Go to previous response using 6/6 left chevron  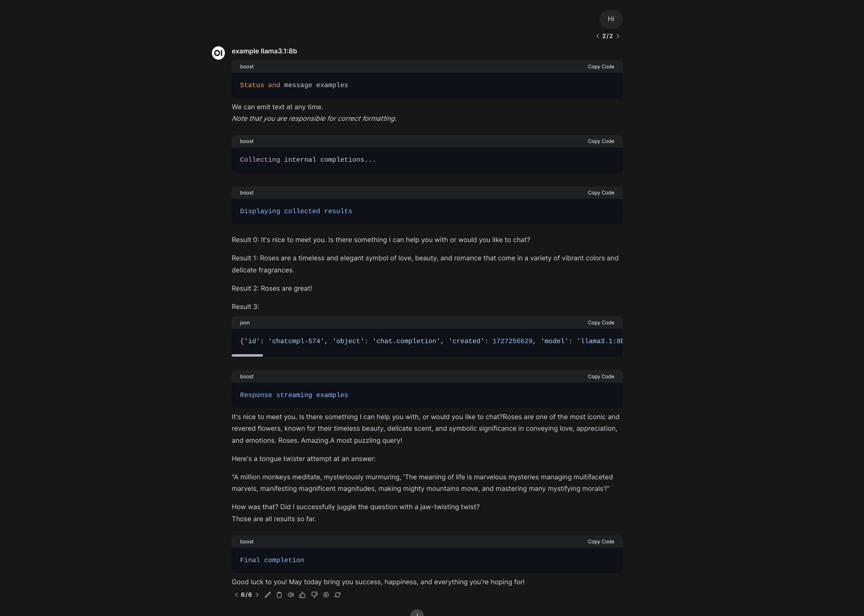coord(236,595)
